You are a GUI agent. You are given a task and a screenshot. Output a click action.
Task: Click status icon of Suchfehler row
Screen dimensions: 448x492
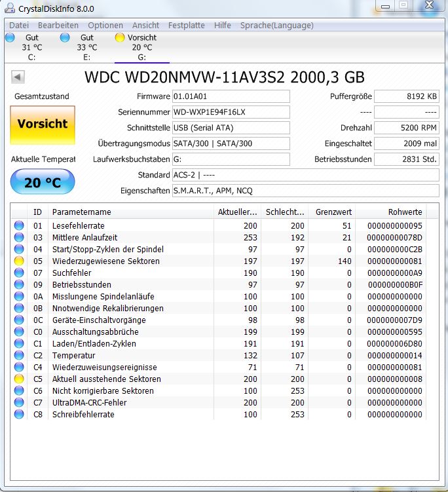coord(19,273)
